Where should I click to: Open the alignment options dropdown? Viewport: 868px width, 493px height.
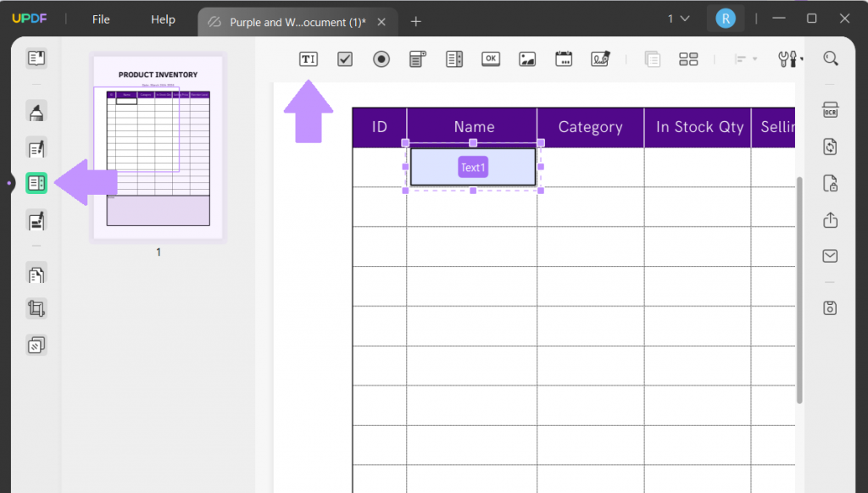[x=754, y=58]
